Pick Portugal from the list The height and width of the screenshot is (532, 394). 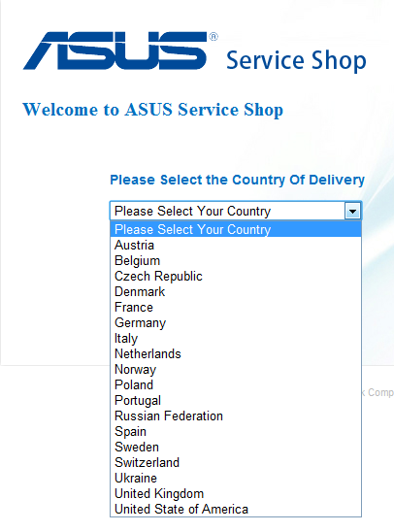click(236, 400)
